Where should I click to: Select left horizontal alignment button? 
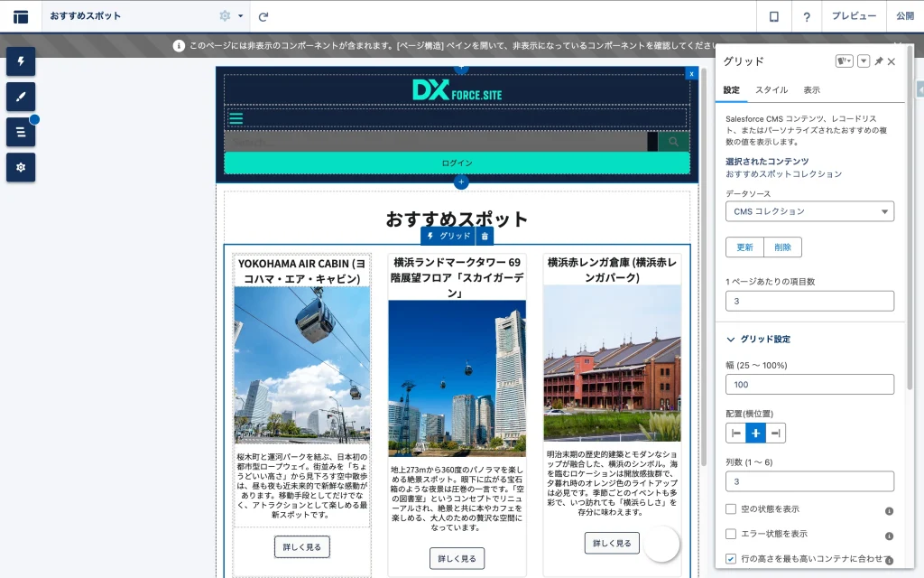click(x=736, y=433)
